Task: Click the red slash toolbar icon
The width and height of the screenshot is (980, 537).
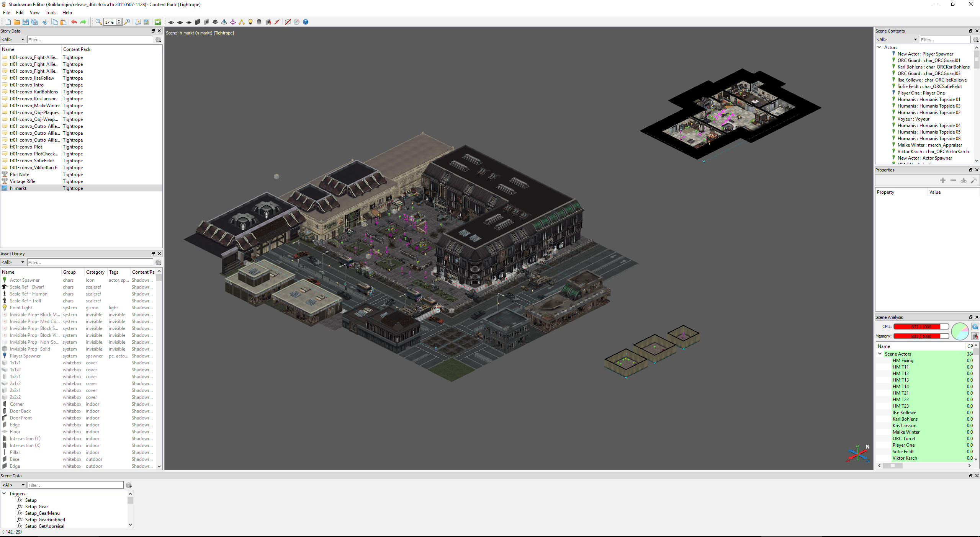Action: pos(277,22)
